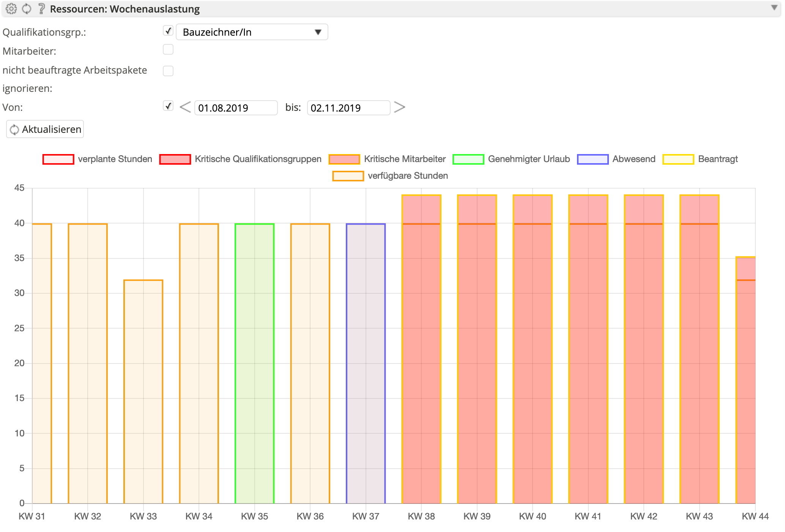Click the Aktualisieren button
This screenshot has width=785, height=532.
(45, 129)
